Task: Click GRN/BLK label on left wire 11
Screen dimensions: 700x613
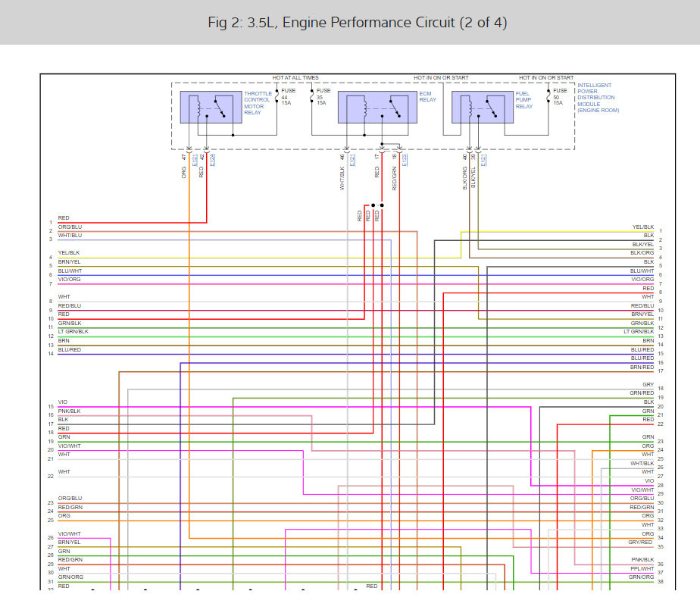Action: click(70, 323)
